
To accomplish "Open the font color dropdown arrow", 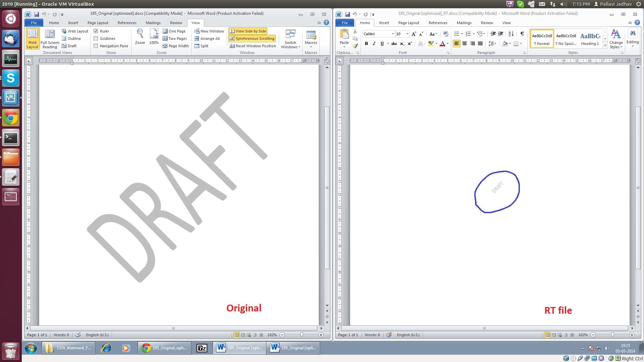I will [x=447, y=44].
